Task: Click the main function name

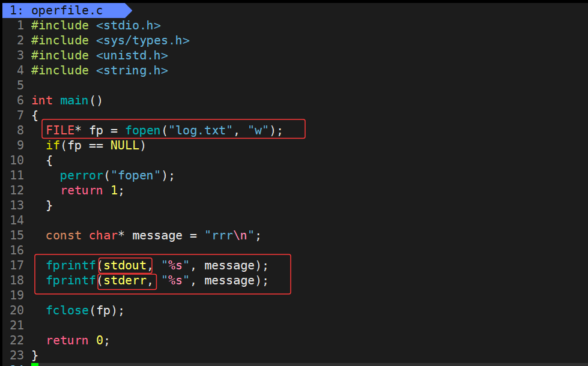Action: coord(74,100)
